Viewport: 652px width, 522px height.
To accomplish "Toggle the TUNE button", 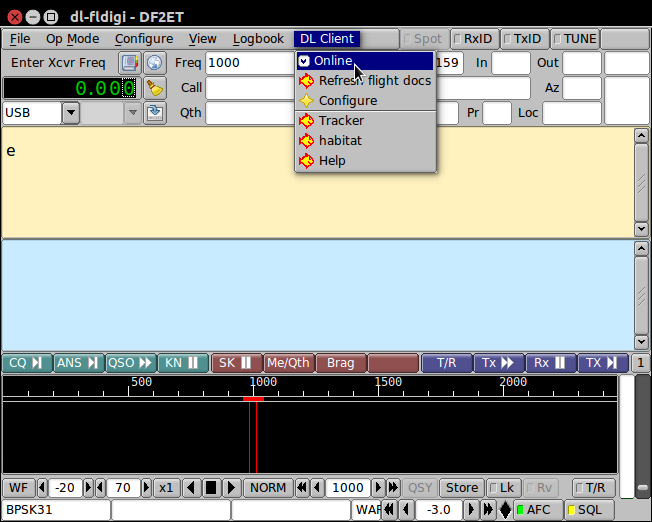I will click(575, 39).
